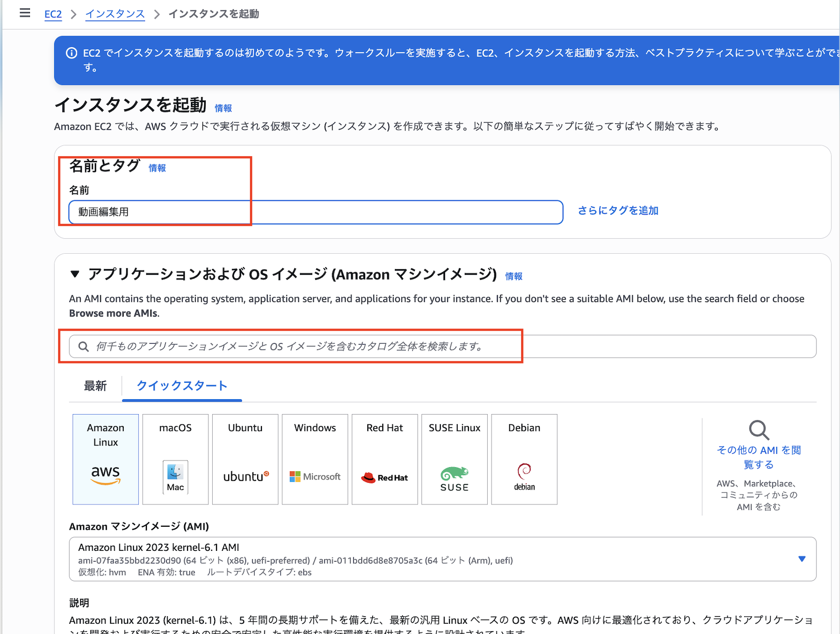The image size is (840, 634).
Task: Open 情報 link beside インスタンスを起動 heading
Action: [223, 108]
